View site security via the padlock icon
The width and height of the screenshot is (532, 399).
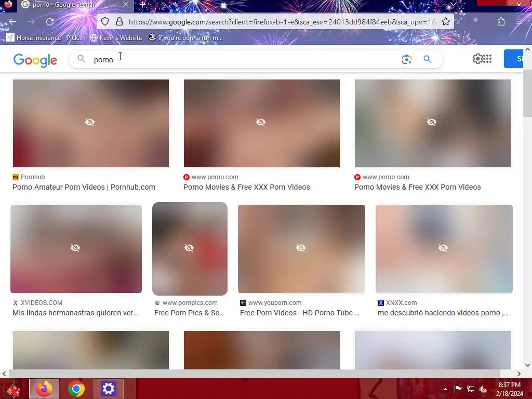pos(119,22)
